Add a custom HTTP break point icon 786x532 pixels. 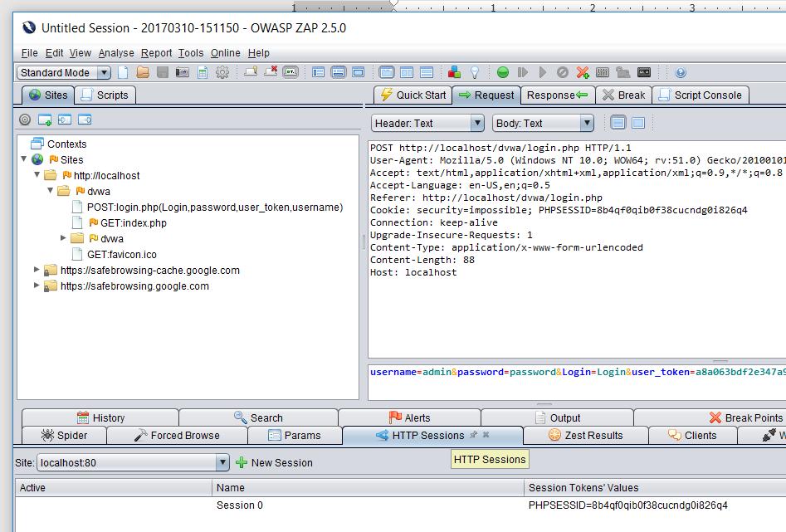tap(583, 73)
